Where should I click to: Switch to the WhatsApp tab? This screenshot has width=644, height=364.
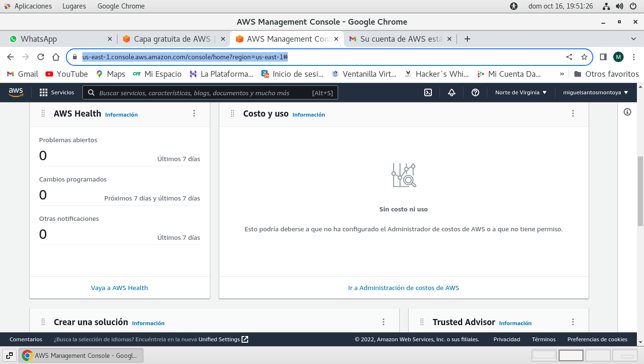(x=57, y=39)
